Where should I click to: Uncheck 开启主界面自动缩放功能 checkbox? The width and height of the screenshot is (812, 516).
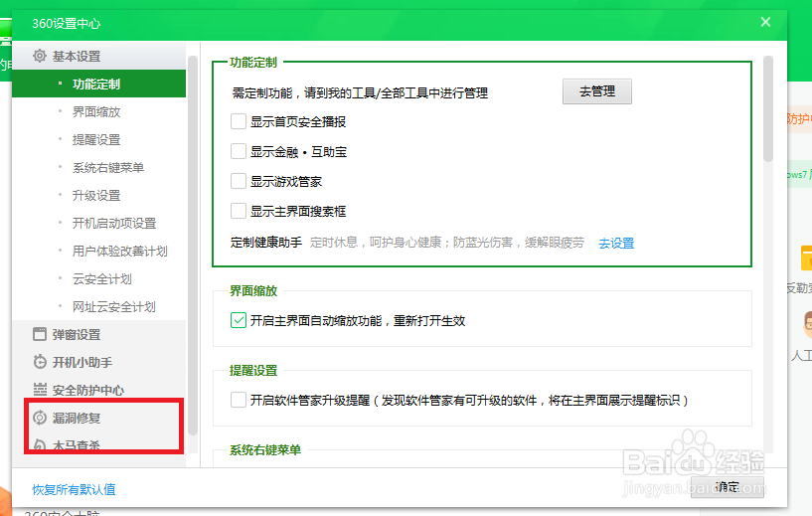(x=239, y=321)
